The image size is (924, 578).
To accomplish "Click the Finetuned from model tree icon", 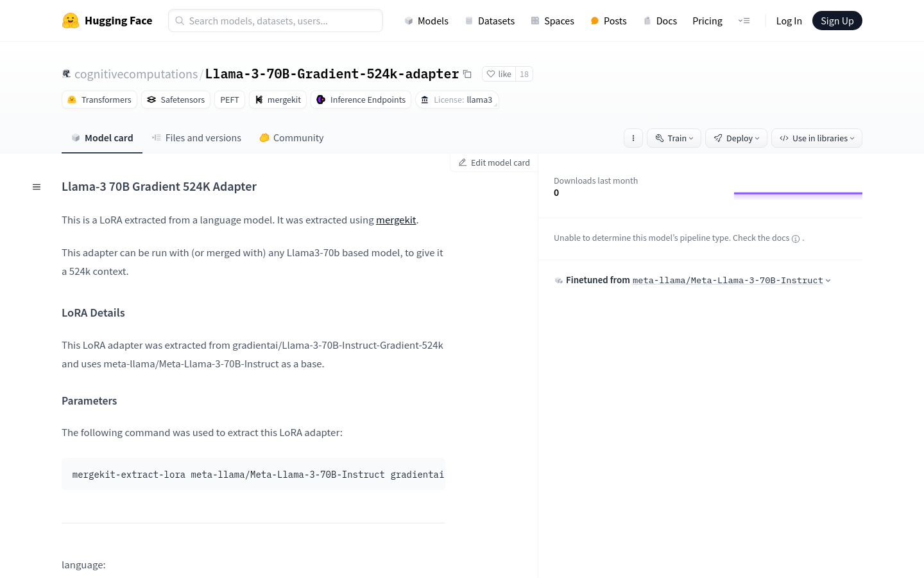I will click(559, 281).
